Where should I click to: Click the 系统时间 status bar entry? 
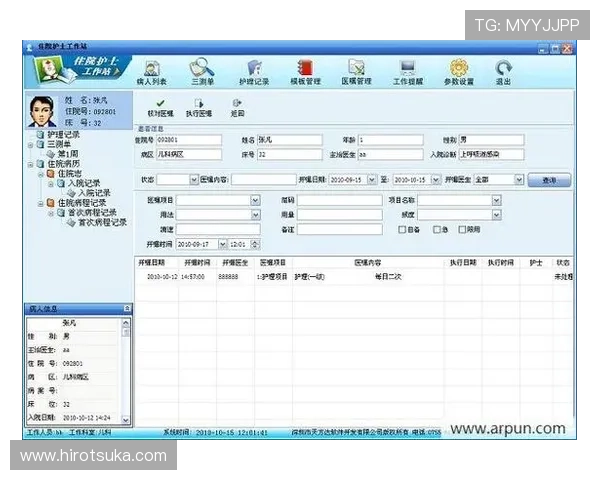tap(215, 433)
